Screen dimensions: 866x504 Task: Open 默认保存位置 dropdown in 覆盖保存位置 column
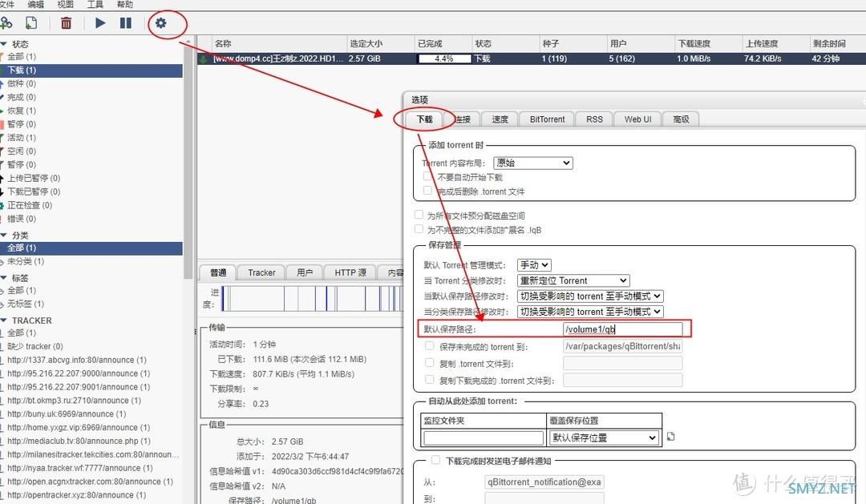pos(605,437)
